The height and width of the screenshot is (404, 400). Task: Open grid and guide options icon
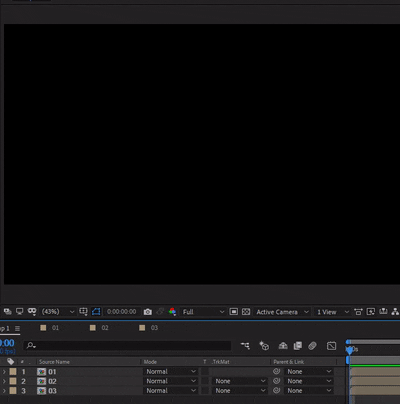tap(83, 312)
